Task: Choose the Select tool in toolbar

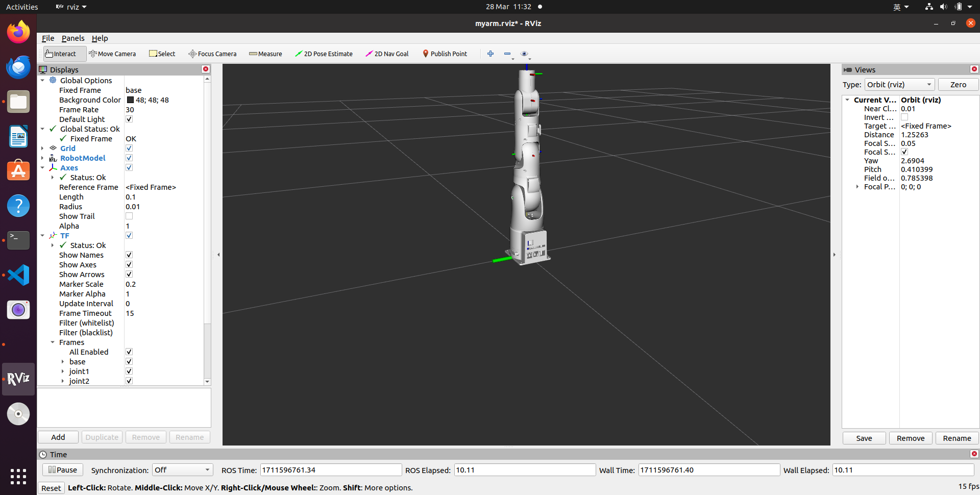Action: [x=162, y=54]
